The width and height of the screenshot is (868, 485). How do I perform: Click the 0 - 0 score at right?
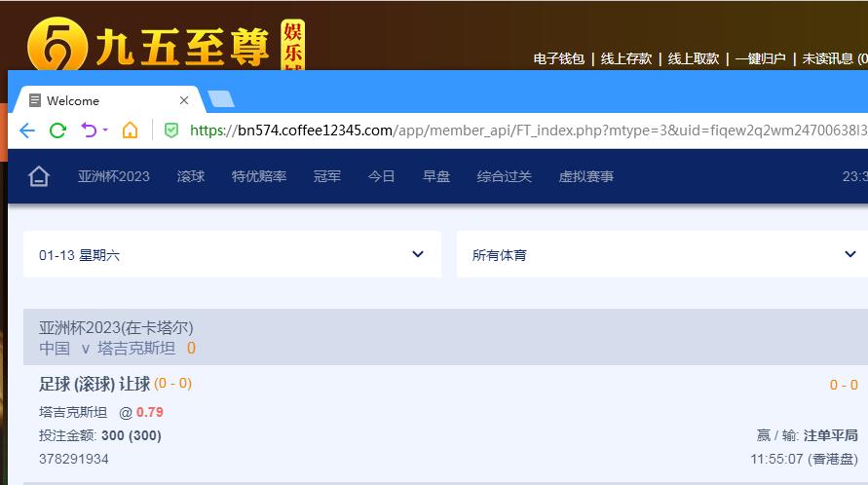point(844,385)
